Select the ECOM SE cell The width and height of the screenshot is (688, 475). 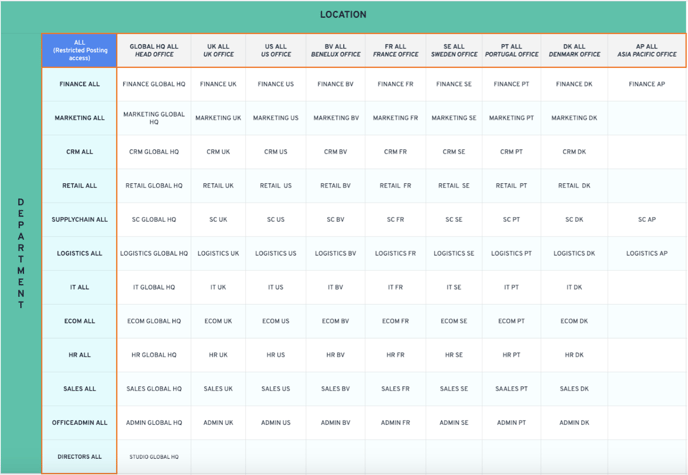tap(453, 321)
